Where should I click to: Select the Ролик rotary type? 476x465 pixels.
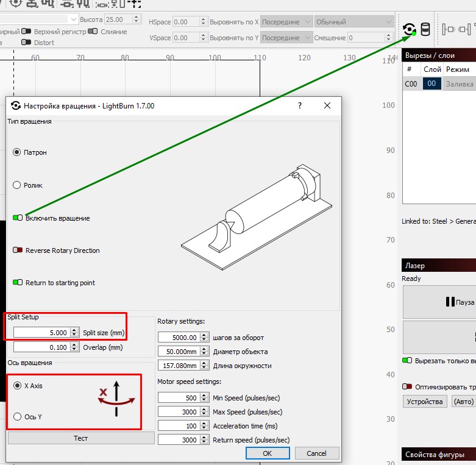[x=16, y=185]
